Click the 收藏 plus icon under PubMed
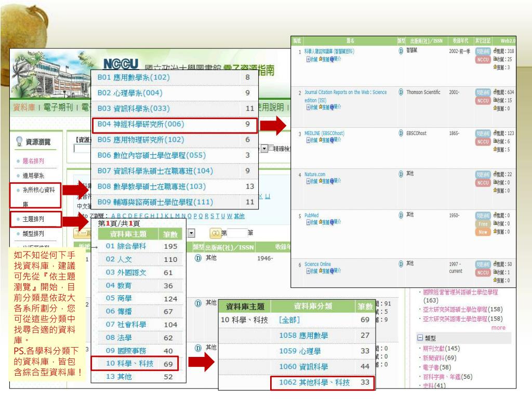Viewport: 532px width, 399px height. (x=308, y=222)
